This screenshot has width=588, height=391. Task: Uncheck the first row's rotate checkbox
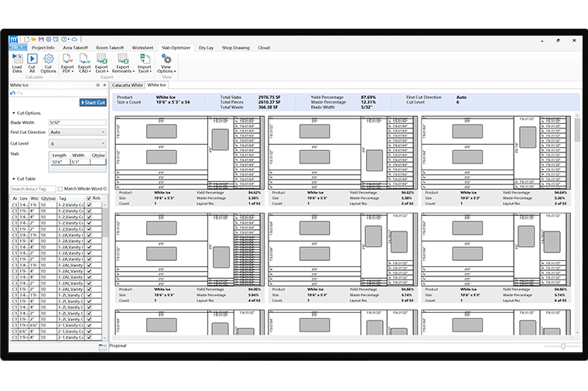[x=89, y=205]
